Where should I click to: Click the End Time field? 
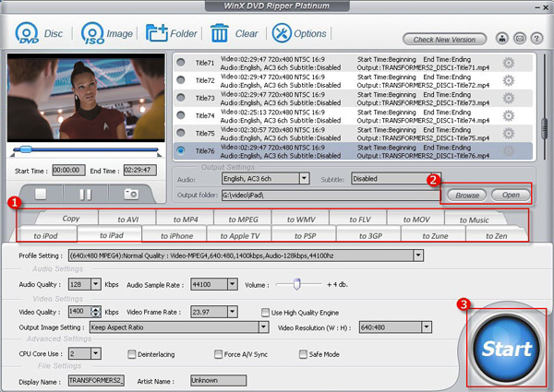click(x=140, y=170)
